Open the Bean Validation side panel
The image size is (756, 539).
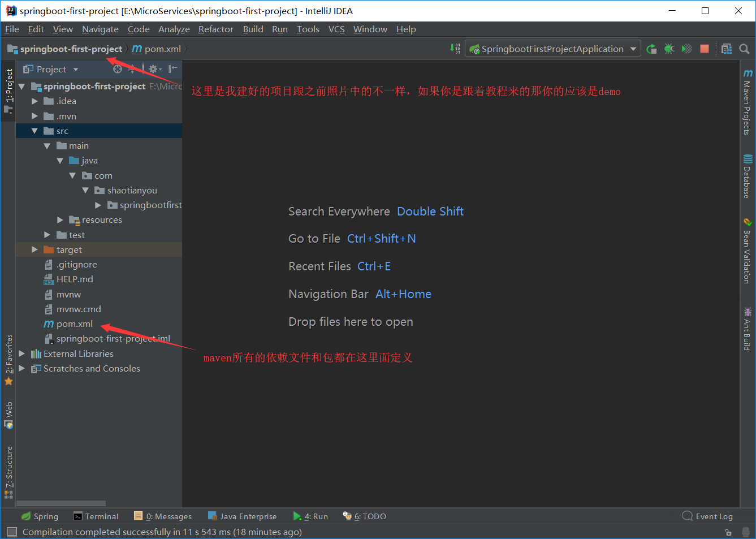[x=748, y=251]
